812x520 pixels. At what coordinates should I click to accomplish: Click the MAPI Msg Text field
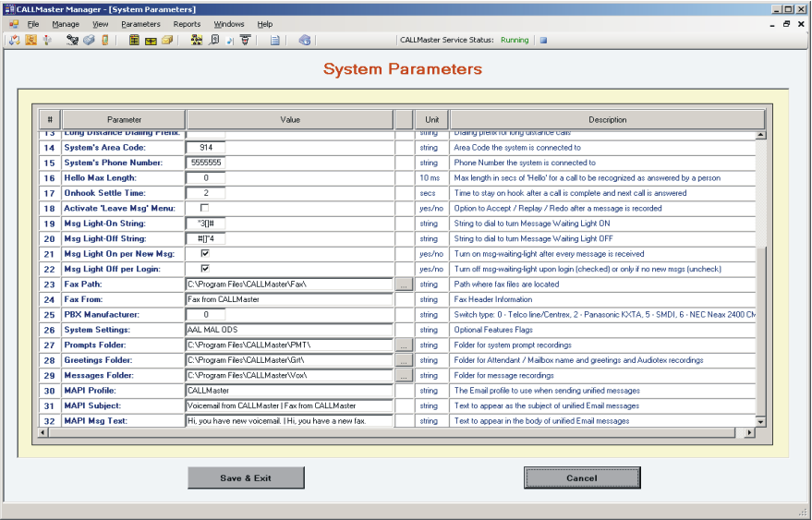pyautogui.click(x=289, y=421)
